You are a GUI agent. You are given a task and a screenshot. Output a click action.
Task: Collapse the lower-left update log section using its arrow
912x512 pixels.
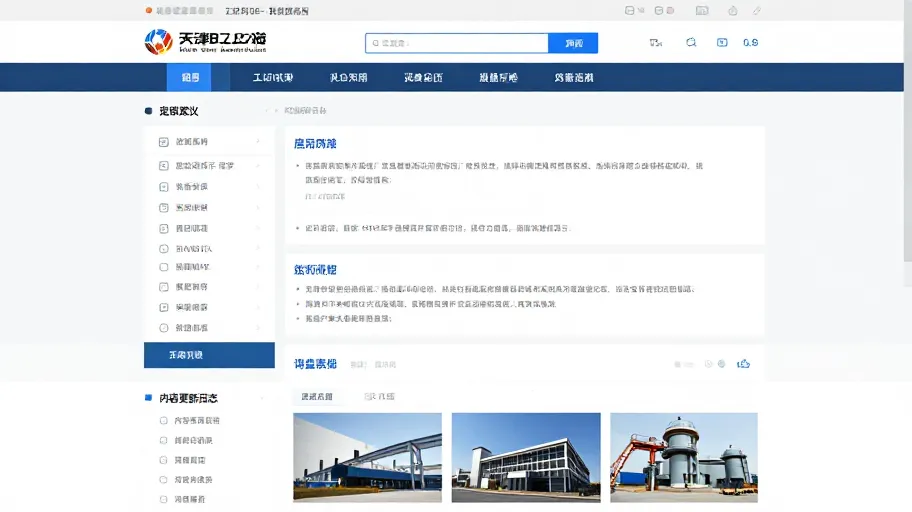(x=262, y=398)
